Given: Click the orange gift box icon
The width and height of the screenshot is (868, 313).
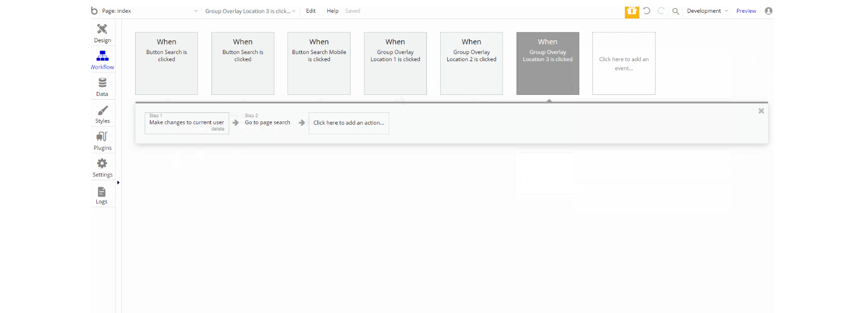Looking at the screenshot, I should 632,11.
